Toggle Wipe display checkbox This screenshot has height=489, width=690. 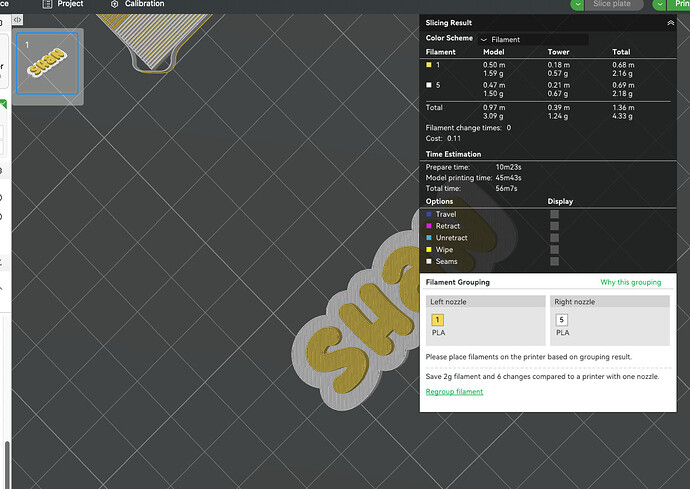click(554, 250)
